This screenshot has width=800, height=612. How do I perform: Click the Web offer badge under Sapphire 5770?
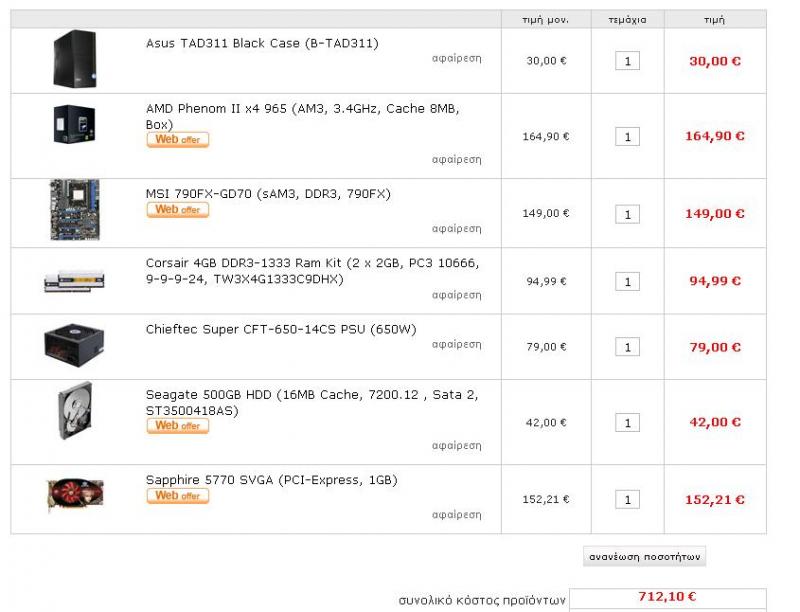click(178, 496)
